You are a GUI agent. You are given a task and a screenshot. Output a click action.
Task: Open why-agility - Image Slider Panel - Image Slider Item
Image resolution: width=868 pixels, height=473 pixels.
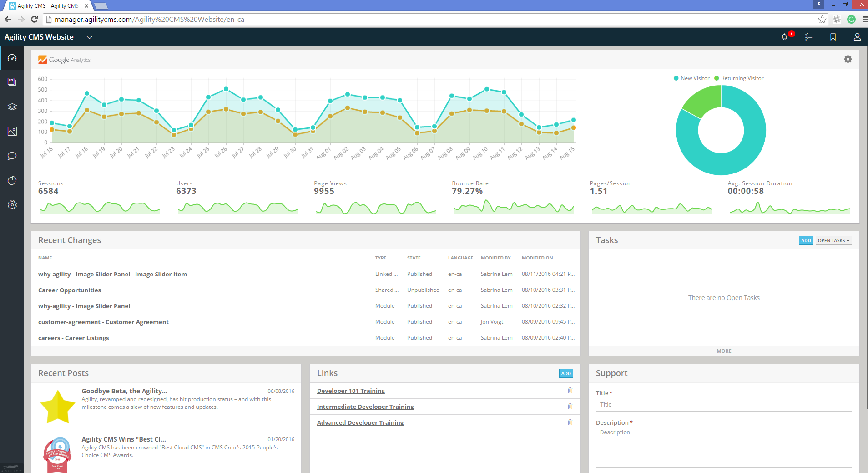112,274
